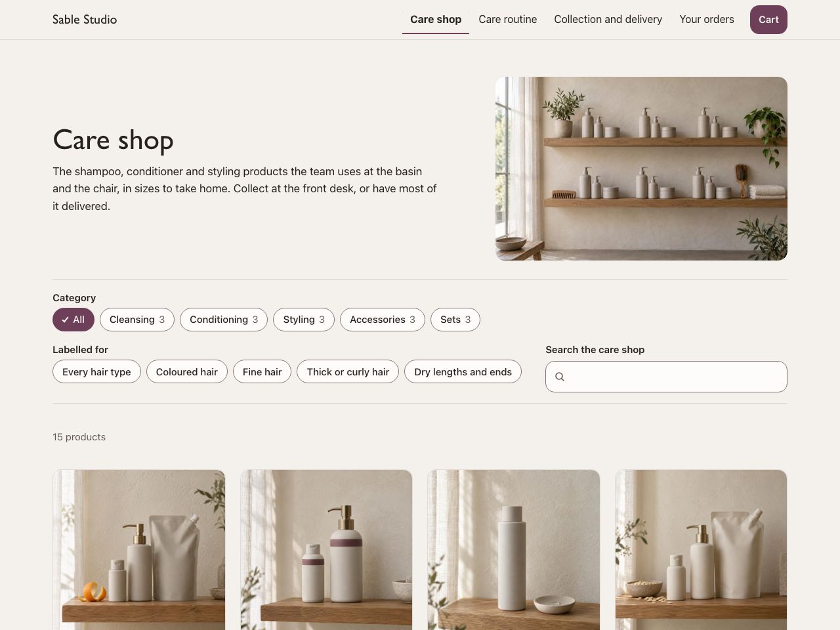
Task: Open the Care shop nav tab
Action: coord(436,20)
